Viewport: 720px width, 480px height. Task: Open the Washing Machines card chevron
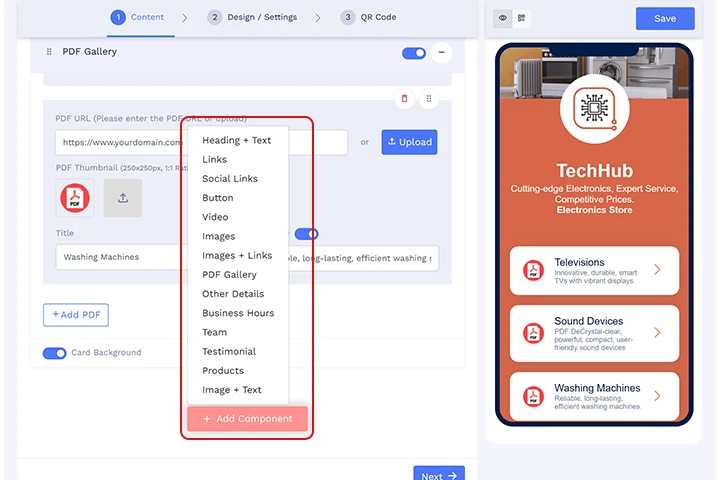point(657,395)
